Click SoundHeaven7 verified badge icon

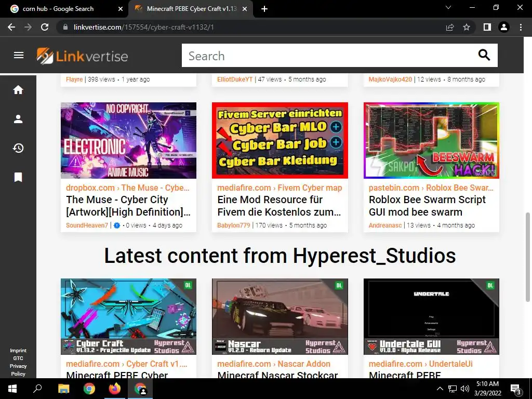(x=117, y=225)
